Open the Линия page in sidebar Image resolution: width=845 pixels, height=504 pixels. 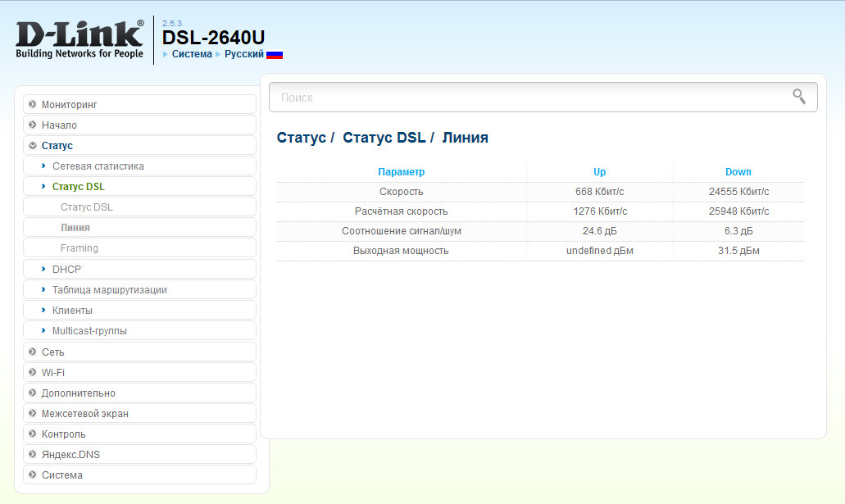tap(75, 228)
